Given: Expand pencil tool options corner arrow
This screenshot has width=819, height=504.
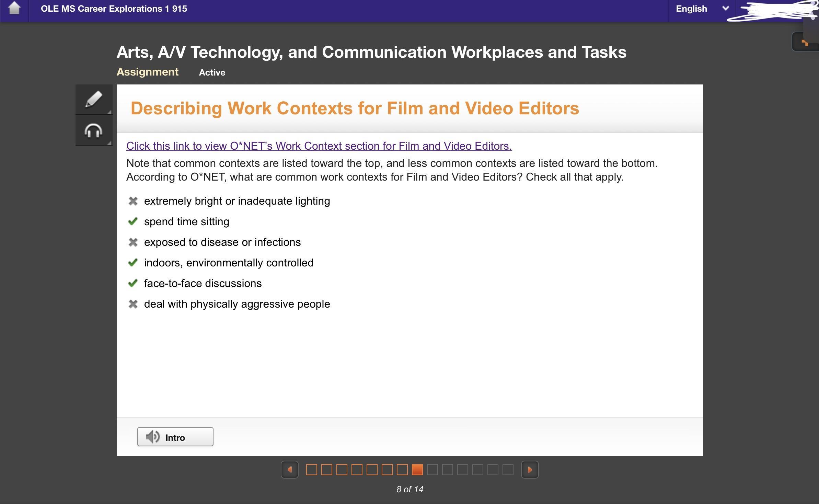Looking at the screenshot, I should coord(109,112).
